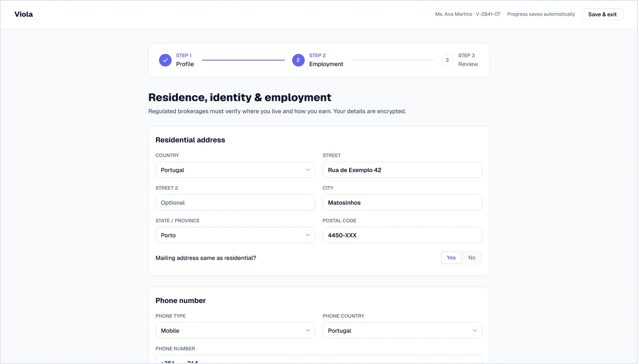
Task: Click the Street field with Rua de Exemplo 42
Action: pos(403,170)
